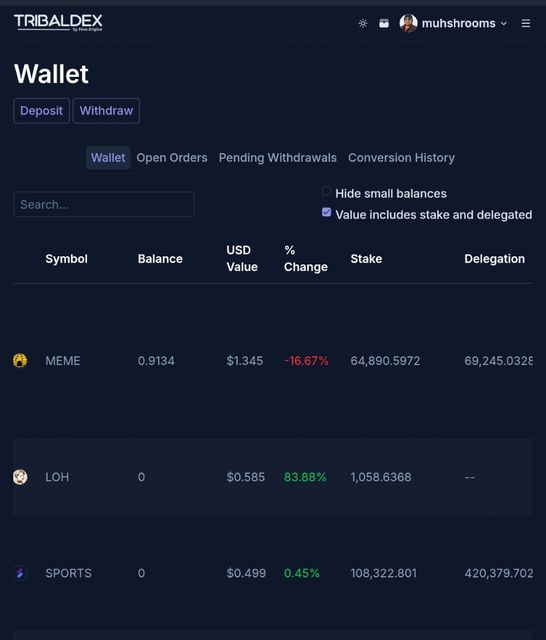Screen dimensions: 546x640
Task: Uncheck Value includes stake and delegated
Action: 326,212
